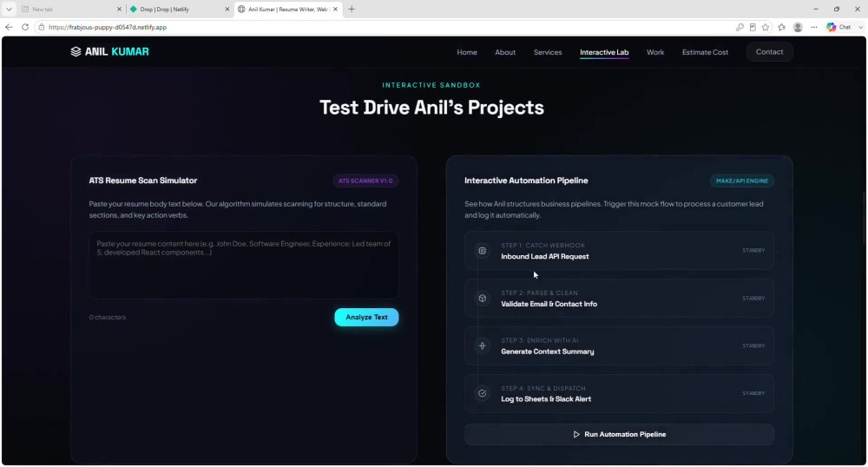Image resolution: width=868 pixels, height=467 pixels.
Task: Open the favorites list icon
Action: [782, 27]
